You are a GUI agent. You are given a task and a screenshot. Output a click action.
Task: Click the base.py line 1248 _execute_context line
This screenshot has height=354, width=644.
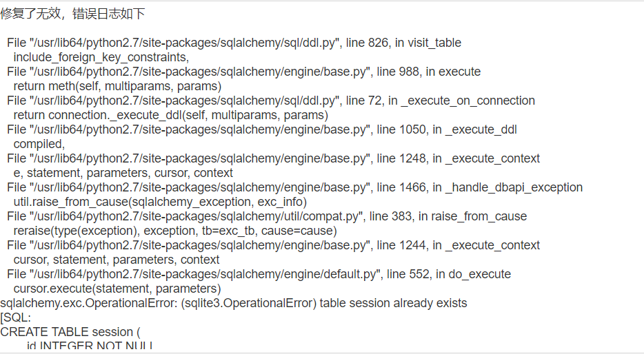click(x=274, y=158)
